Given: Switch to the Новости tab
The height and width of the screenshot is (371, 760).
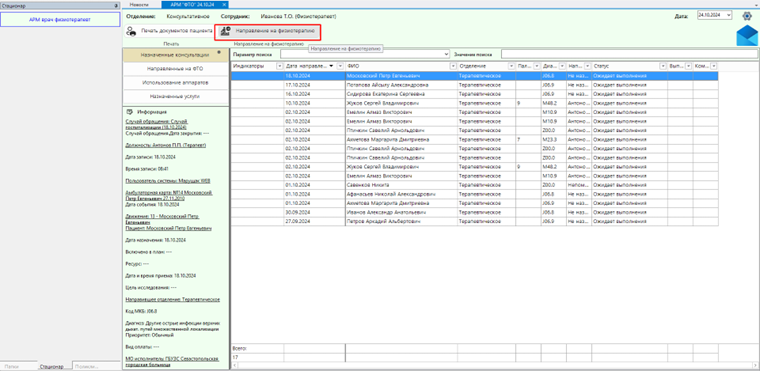Looking at the screenshot, I should (x=141, y=4).
